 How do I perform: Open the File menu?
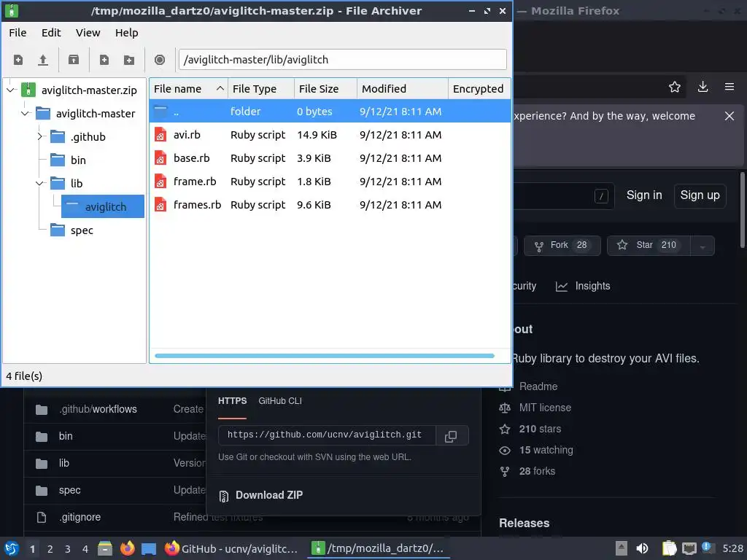click(x=18, y=33)
